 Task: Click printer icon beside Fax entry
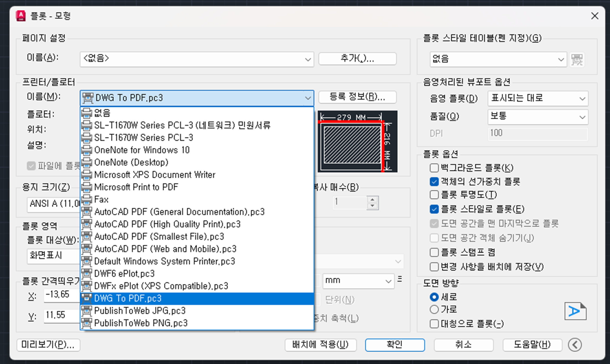(87, 199)
